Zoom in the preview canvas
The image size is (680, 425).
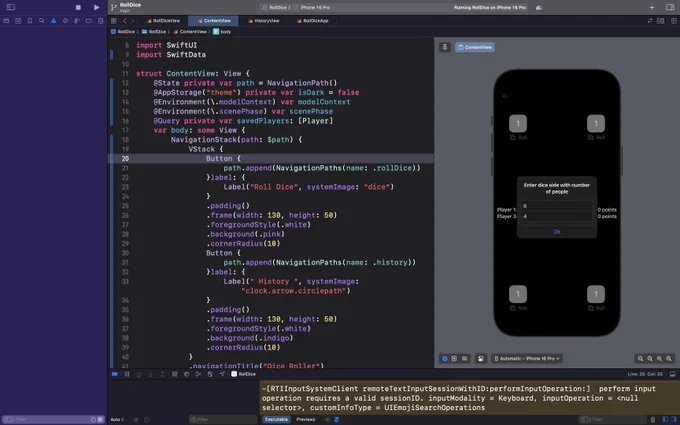[x=669, y=359]
